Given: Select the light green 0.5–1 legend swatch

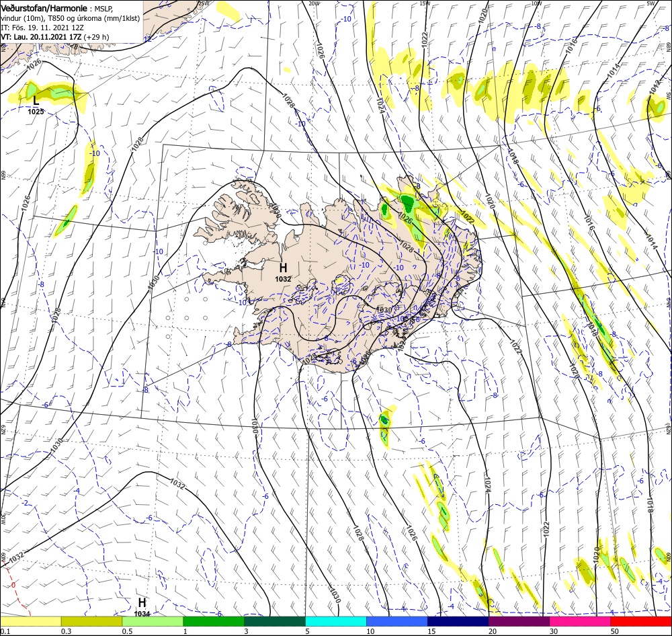Looking at the screenshot, I should [153, 621].
